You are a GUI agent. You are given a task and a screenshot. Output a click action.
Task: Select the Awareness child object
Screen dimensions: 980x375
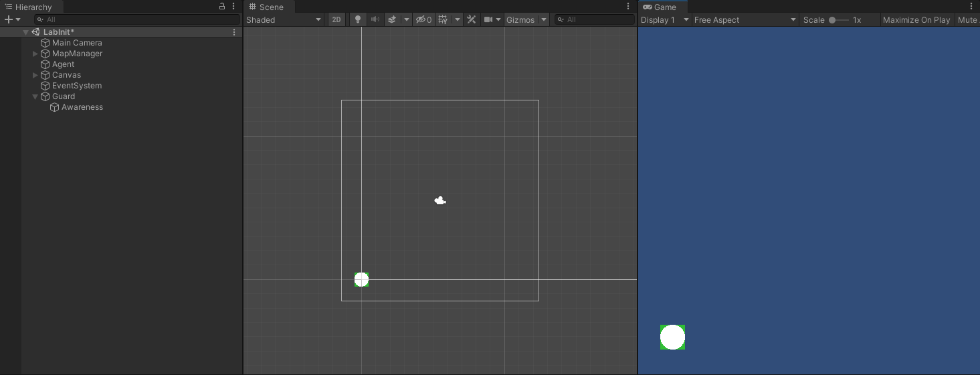82,107
